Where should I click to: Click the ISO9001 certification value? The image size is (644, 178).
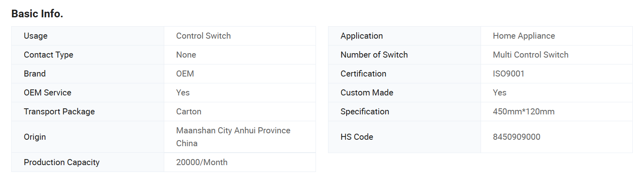click(x=508, y=74)
